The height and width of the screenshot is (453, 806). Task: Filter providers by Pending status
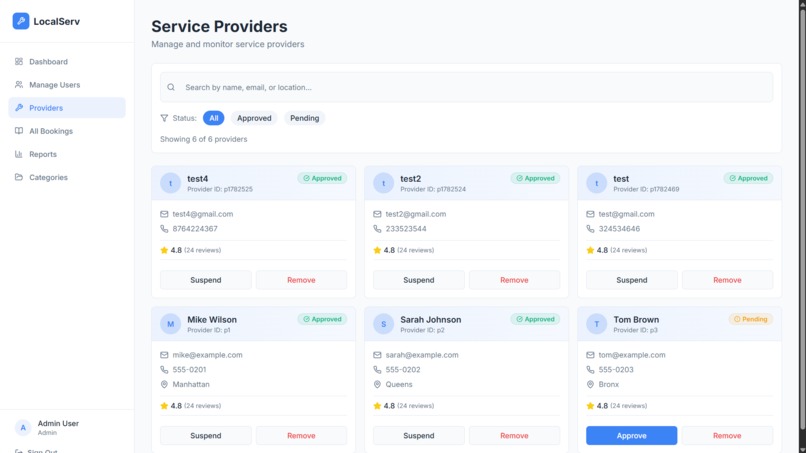[x=304, y=118]
